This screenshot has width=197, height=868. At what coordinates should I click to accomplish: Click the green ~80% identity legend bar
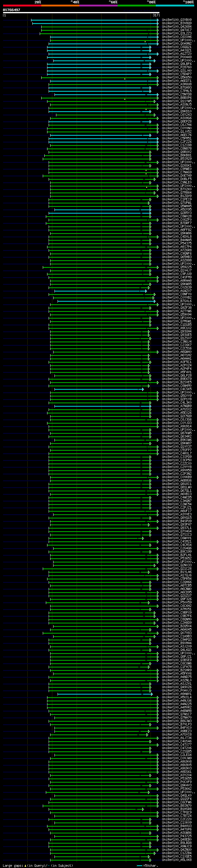click(137, 6)
